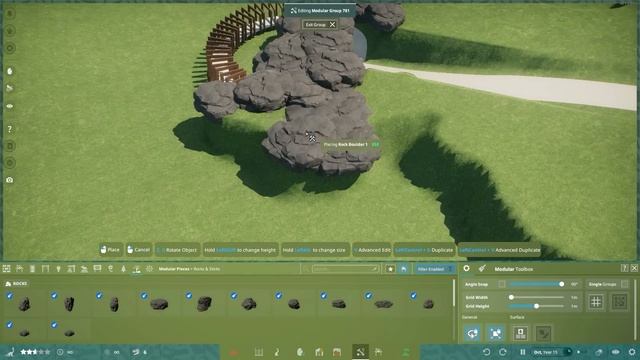Toggle the dimmed grid button beside it
640x360 pixels.
[x=619, y=302]
